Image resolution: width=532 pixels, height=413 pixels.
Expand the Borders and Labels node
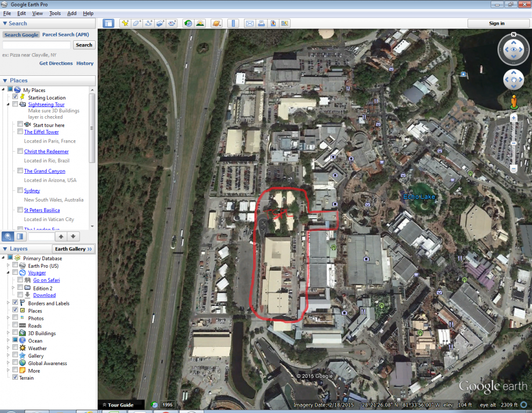coord(8,303)
